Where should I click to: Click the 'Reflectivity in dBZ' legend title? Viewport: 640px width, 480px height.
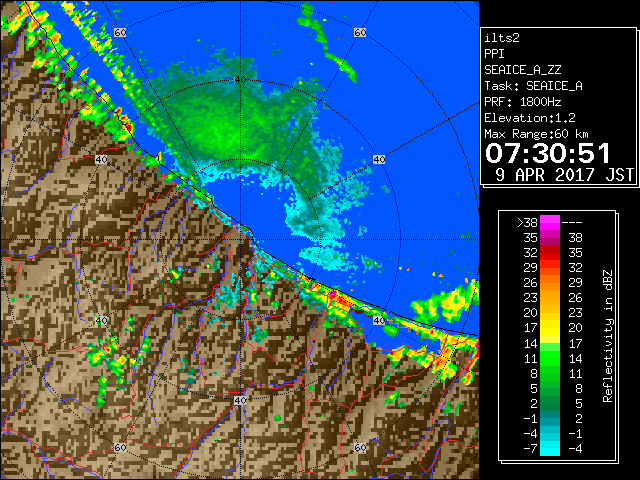pyautogui.click(x=608, y=336)
